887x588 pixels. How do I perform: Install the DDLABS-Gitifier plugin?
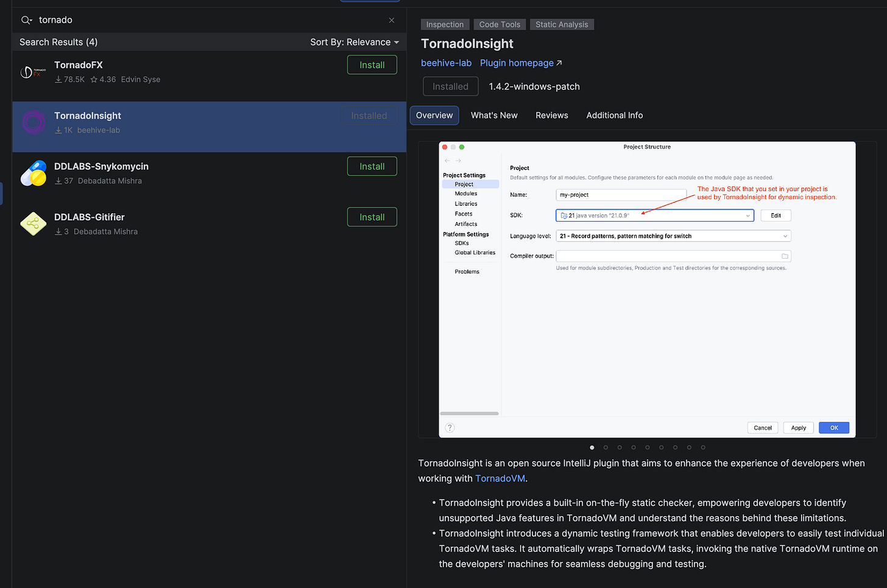tap(372, 217)
